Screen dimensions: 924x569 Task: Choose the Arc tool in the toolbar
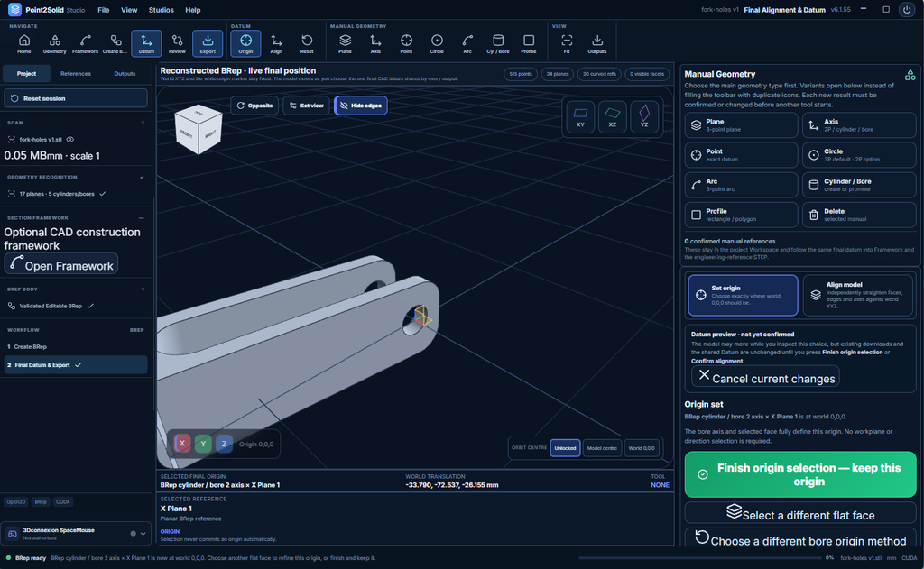click(467, 43)
